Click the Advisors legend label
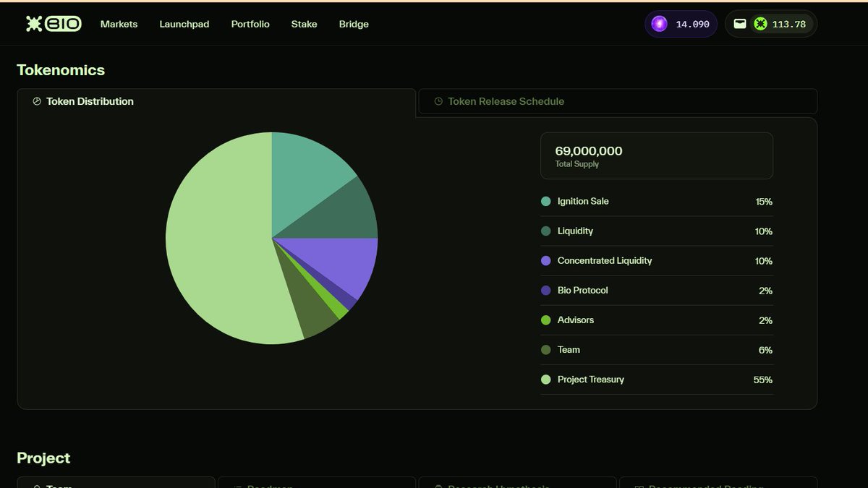The width and height of the screenshot is (868, 488). tap(576, 320)
